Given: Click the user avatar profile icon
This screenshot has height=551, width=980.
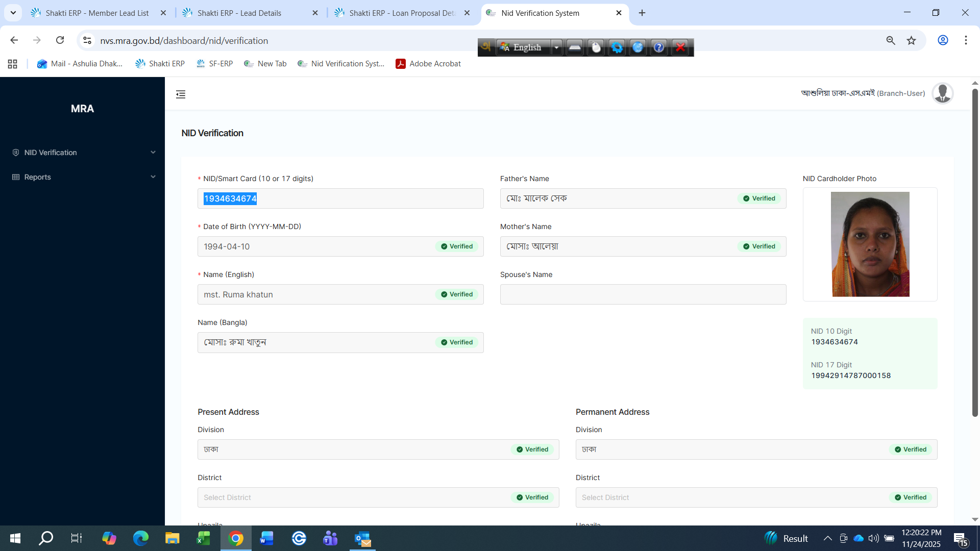Looking at the screenshot, I should click(x=942, y=93).
